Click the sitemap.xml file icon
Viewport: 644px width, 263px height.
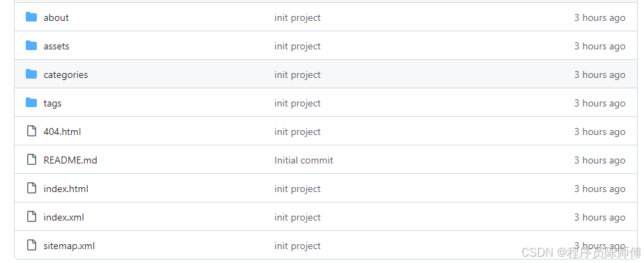coord(31,246)
